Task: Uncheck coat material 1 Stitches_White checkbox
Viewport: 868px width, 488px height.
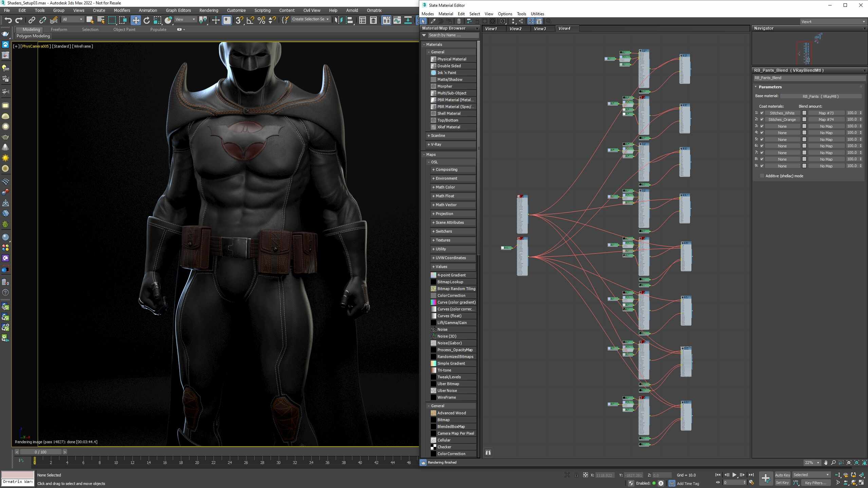Action: pyautogui.click(x=762, y=113)
